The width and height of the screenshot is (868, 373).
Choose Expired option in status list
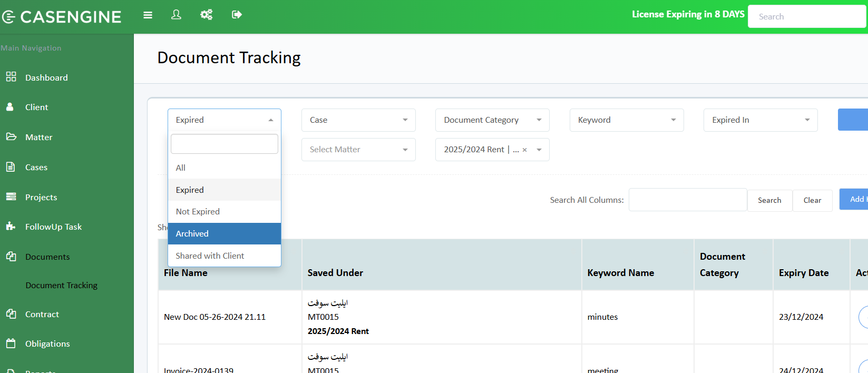point(225,190)
